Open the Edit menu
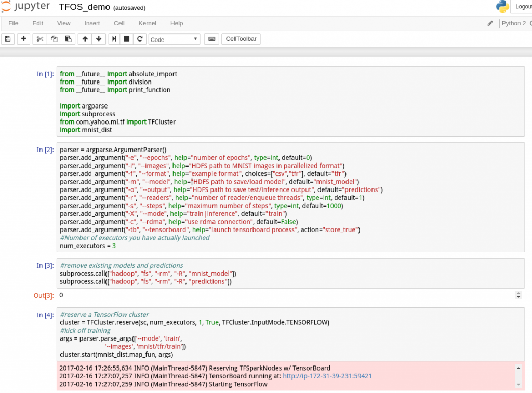532x393 pixels. [37, 23]
